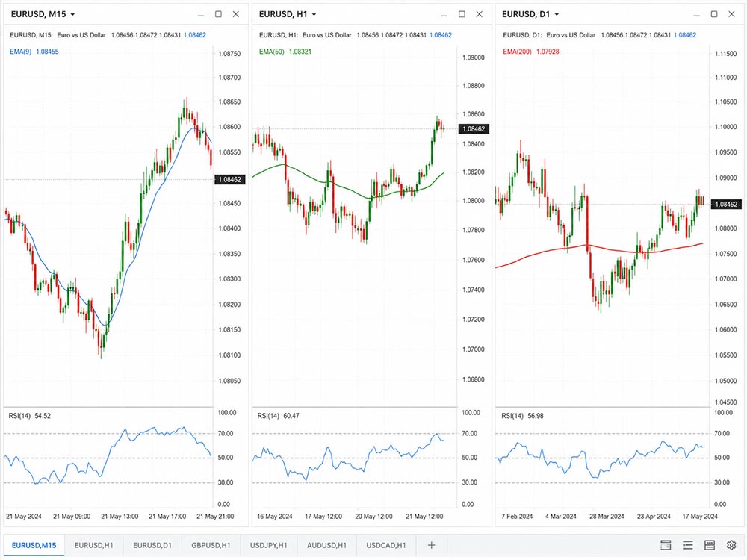747x560 pixels.
Task: Click 20 May 12:00 on H1 time axis
Action: [x=373, y=516]
